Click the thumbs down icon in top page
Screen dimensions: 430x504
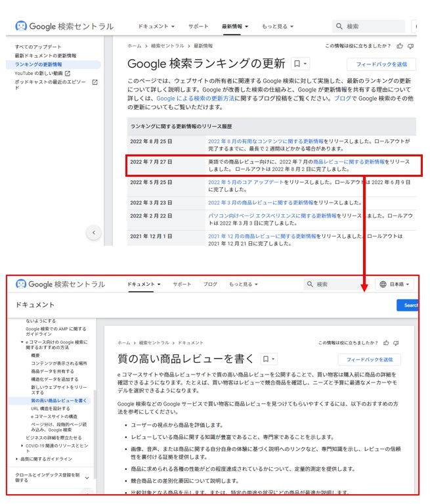411,46
